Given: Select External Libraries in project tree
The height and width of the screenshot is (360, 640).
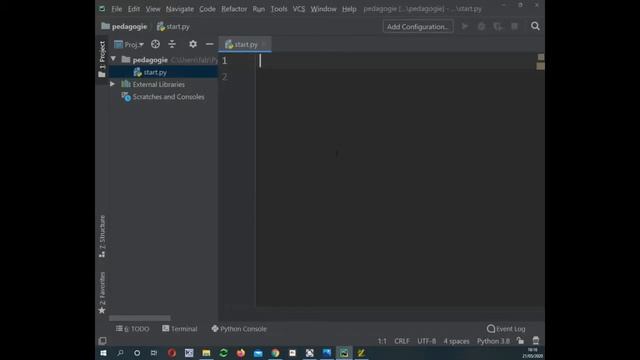Looking at the screenshot, I should pyautogui.click(x=158, y=84).
